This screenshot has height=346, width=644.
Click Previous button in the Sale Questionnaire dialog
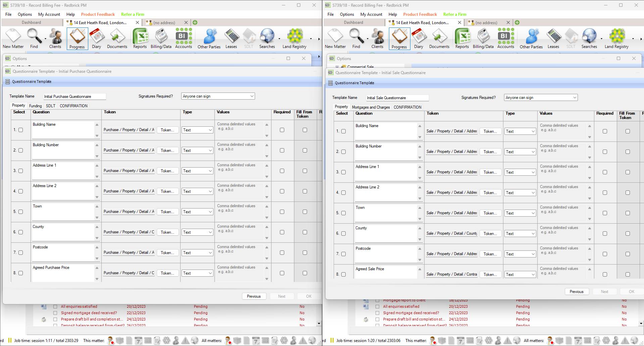click(577, 292)
